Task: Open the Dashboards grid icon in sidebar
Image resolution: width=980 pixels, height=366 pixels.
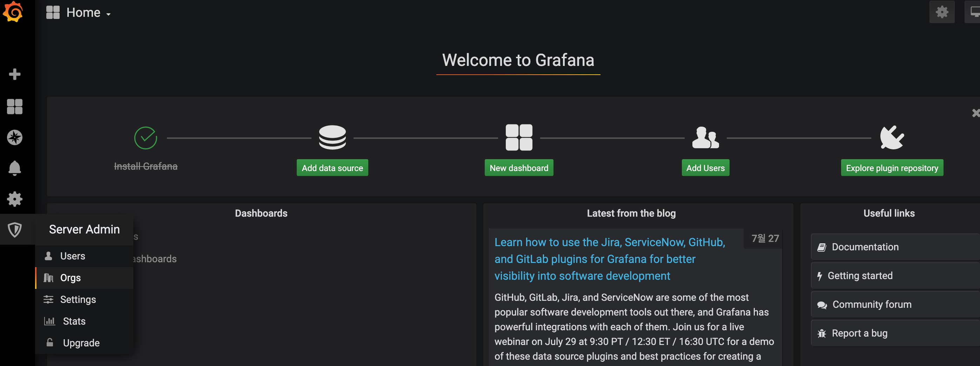Action: 14,107
